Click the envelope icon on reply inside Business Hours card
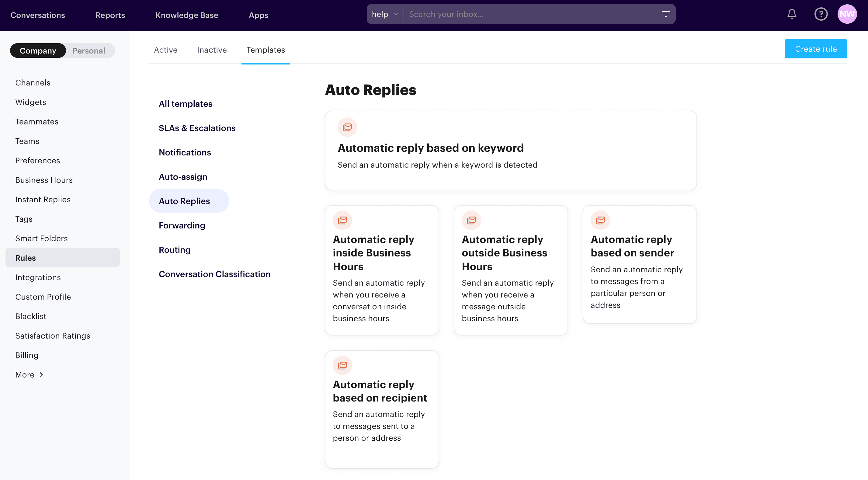868x480 pixels. point(342,220)
